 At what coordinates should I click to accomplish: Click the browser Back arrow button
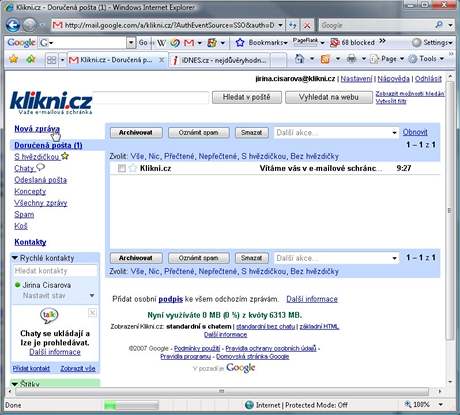tap(13, 25)
